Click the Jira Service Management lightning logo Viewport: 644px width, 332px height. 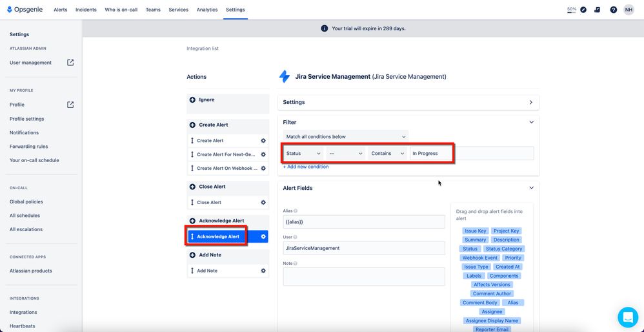284,76
